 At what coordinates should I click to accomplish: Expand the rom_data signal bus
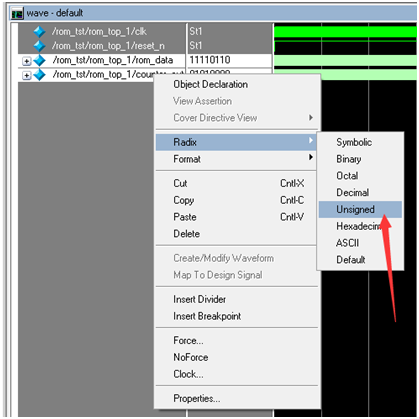pos(26,61)
